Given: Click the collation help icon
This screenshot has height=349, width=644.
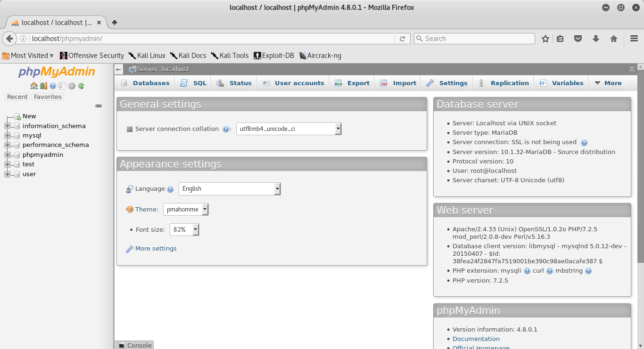Looking at the screenshot, I should coord(225,129).
